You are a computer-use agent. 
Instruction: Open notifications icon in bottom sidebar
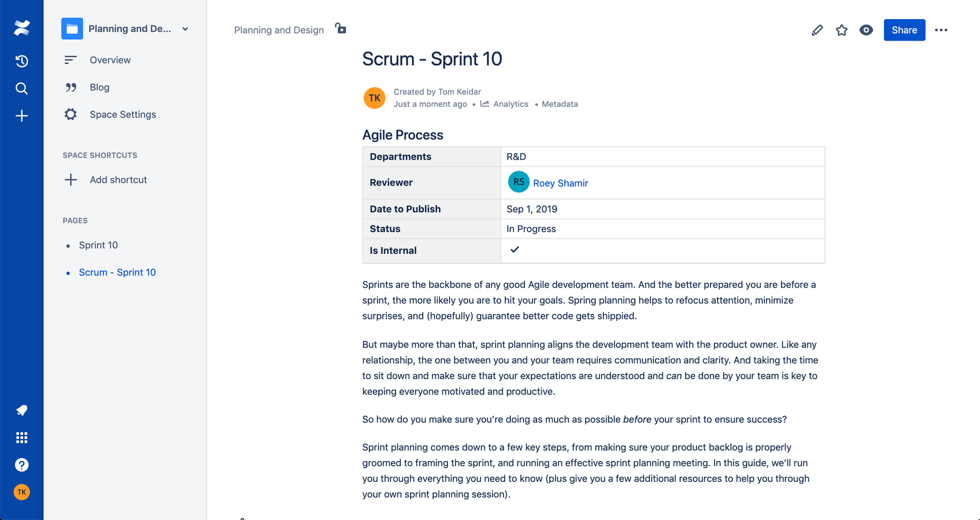pos(21,410)
